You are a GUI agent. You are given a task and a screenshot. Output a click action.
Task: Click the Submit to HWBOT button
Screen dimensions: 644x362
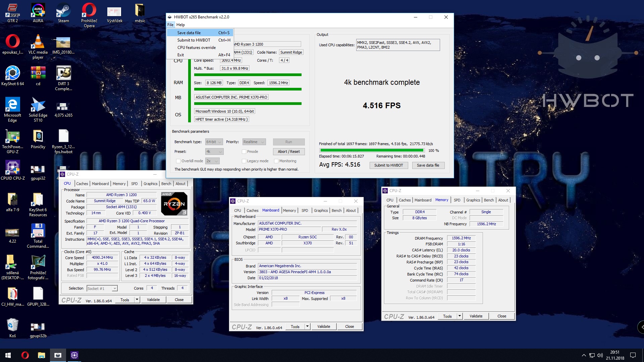(x=388, y=165)
